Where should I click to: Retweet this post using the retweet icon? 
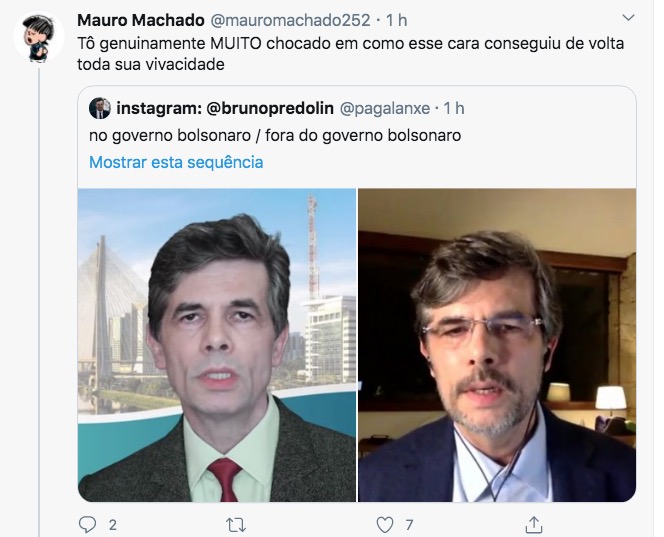point(236,525)
